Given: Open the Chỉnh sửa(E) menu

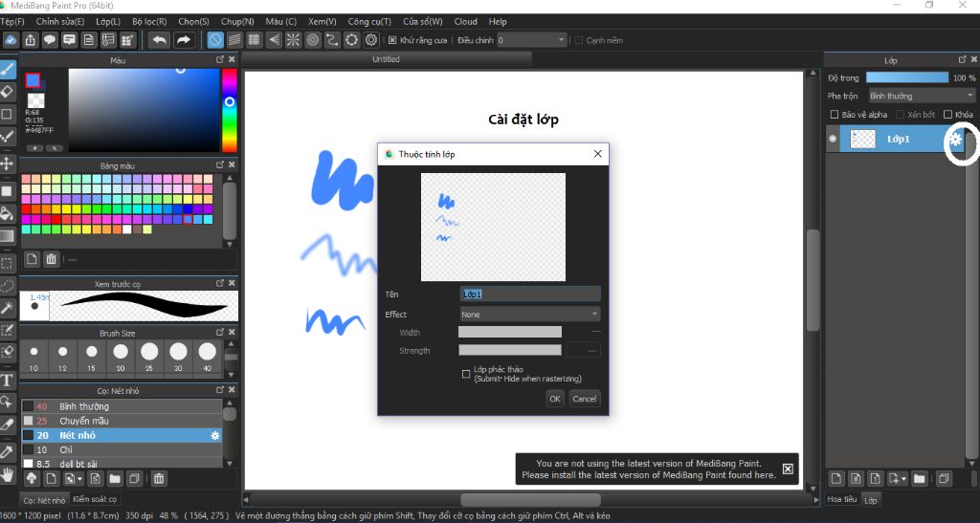Looking at the screenshot, I should tap(60, 21).
